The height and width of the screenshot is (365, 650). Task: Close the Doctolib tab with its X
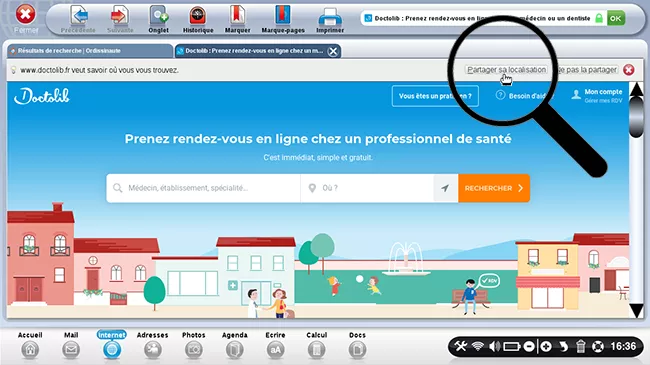pos(333,51)
